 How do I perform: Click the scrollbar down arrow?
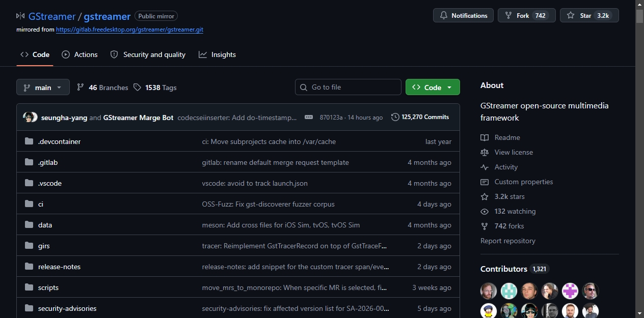[x=639, y=313]
